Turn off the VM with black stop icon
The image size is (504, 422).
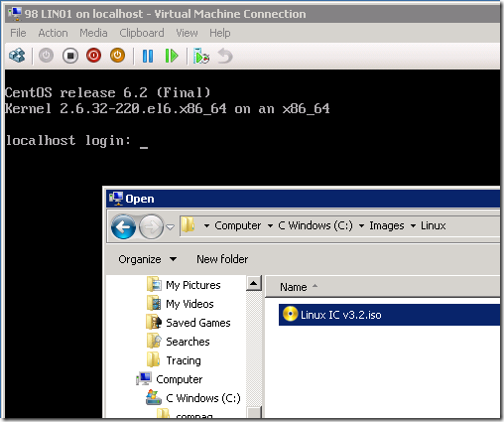70,56
